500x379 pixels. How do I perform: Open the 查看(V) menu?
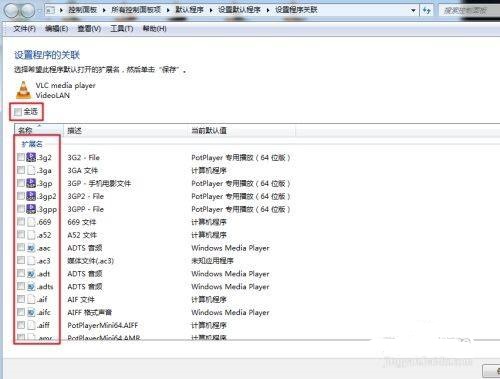click(89, 29)
